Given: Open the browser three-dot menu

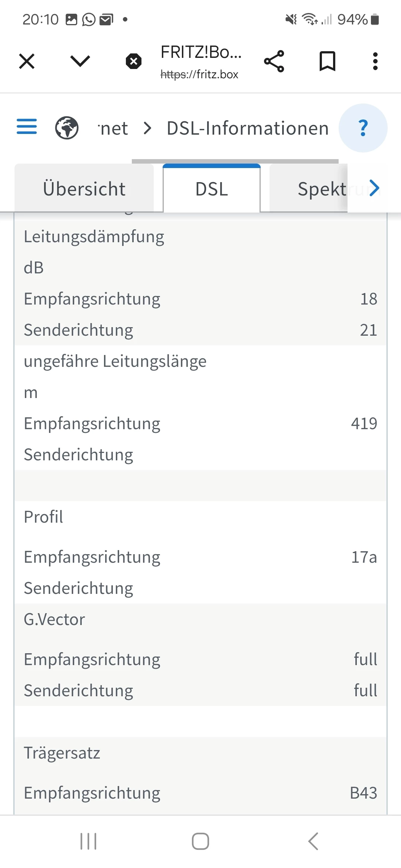Looking at the screenshot, I should pyautogui.click(x=375, y=61).
